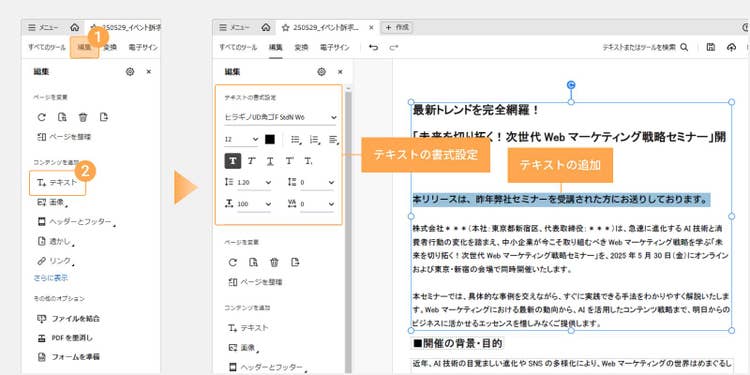This screenshot has width=750, height=375.
Task: Open メニュー in left window
Action: coord(44,28)
